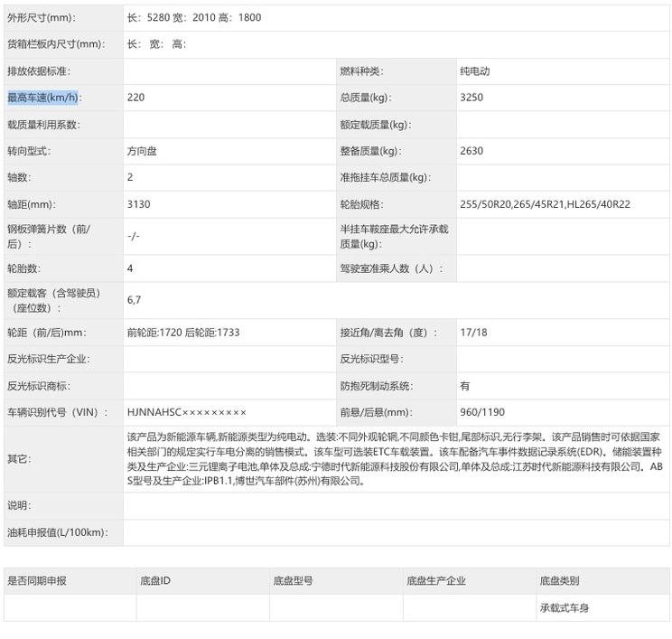Click the dimensions value 长:5280 宽:2010 高:1800
This screenshot has height=639, width=672.
tap(194, 17)
